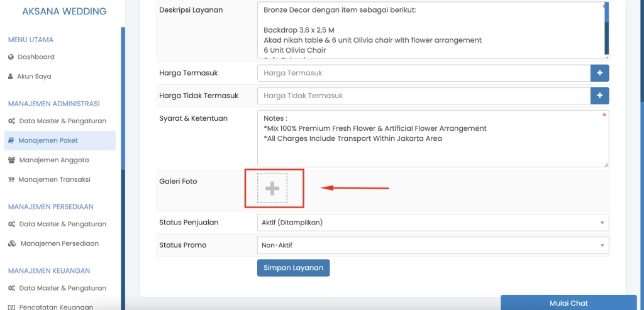Click the Mulai Chat button
The width and height of the screenshot is (644, 310).
coord(569,303)
